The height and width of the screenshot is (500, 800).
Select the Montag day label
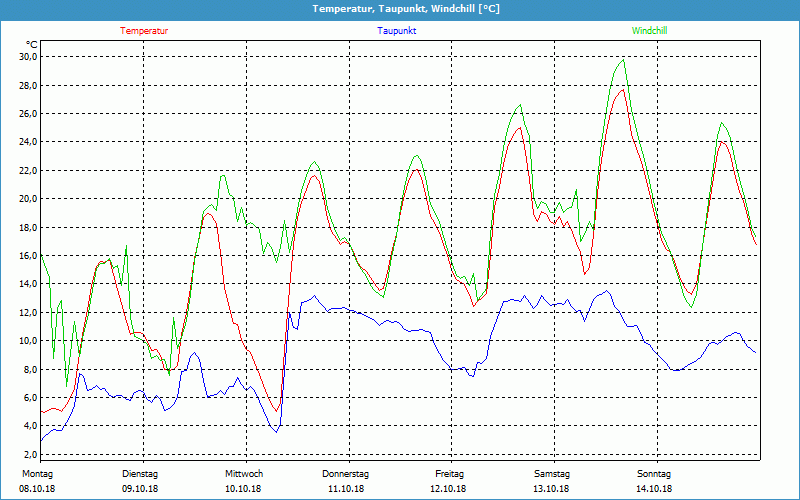pos(37,474)
